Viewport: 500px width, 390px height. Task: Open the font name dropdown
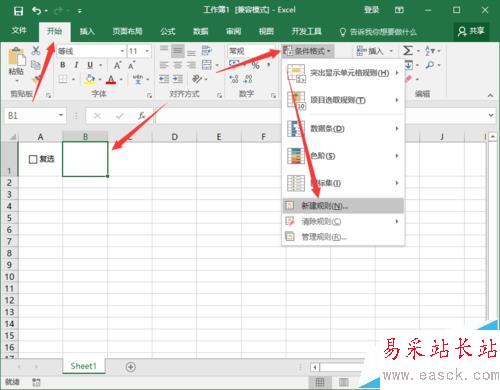pyautogui.click(x=122, y=51)
